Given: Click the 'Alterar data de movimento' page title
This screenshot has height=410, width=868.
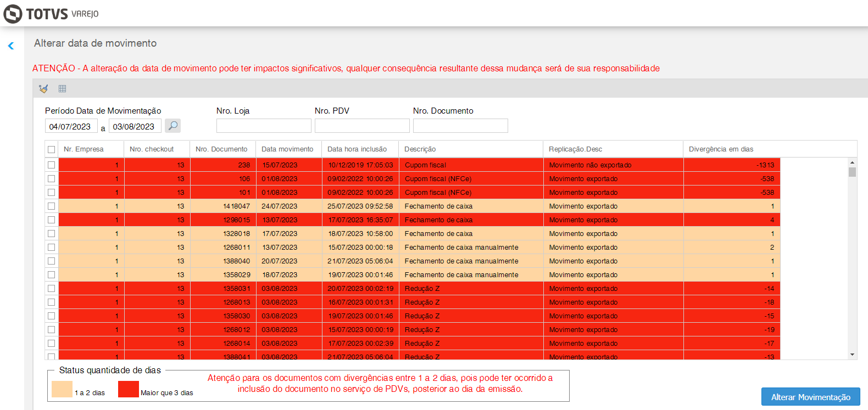Looking at the screenshot, I should tap(96, 43).
